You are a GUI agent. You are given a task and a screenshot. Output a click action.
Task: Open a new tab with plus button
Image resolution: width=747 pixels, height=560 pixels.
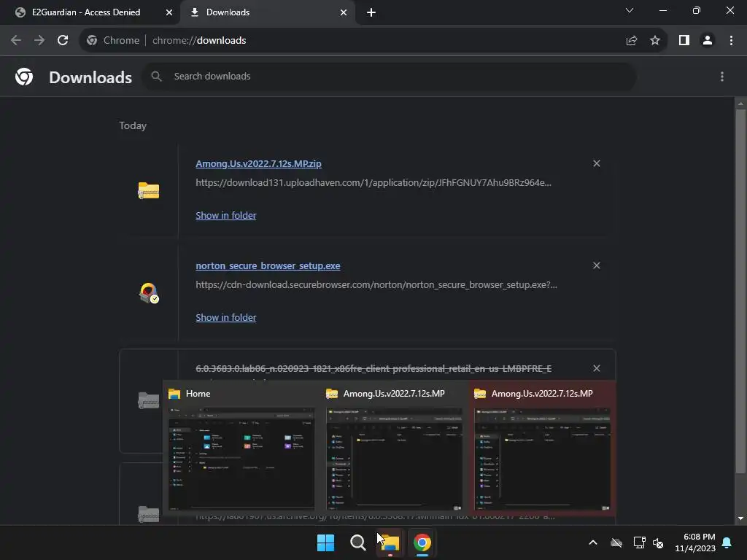(371, 12)
